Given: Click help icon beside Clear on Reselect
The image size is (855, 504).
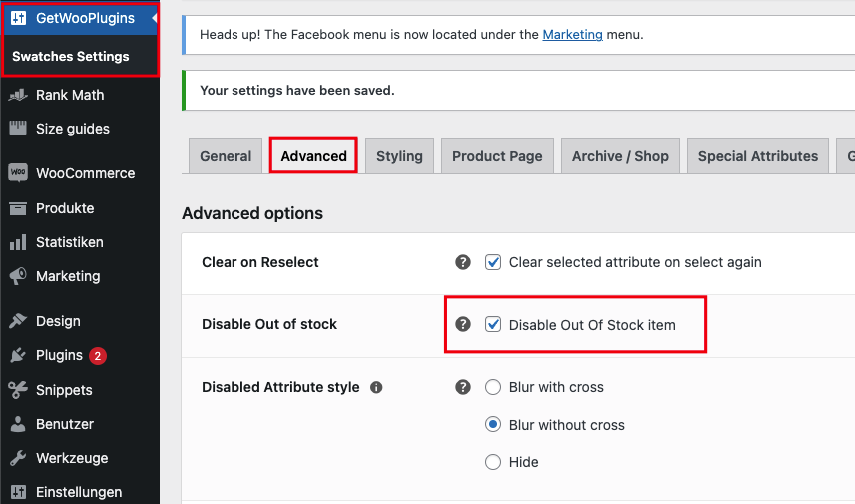Looking at the screenshot, I should (463, 262).
